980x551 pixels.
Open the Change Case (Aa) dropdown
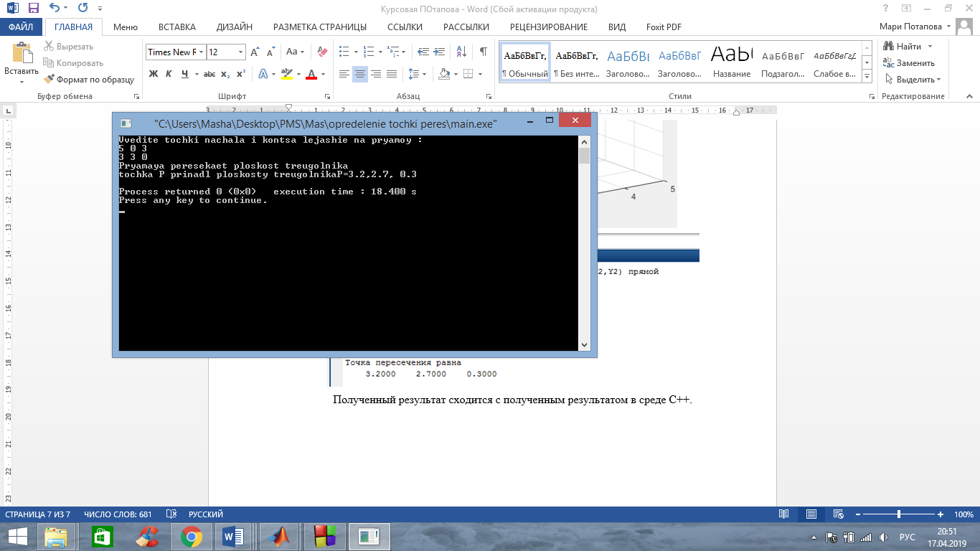(296, 52)
